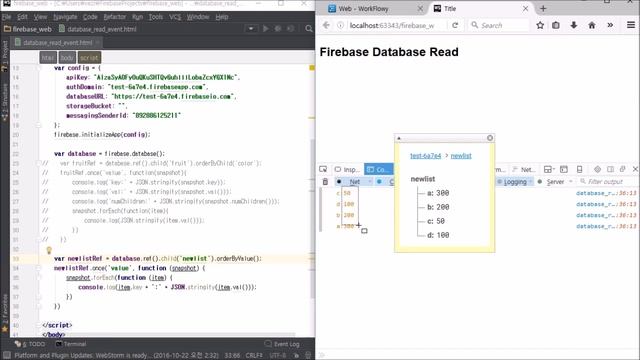This screenshot has width=640, height=360.
Task: Click the test-6a7e4 breadcrumb link
Action: [x=425, y=156]
